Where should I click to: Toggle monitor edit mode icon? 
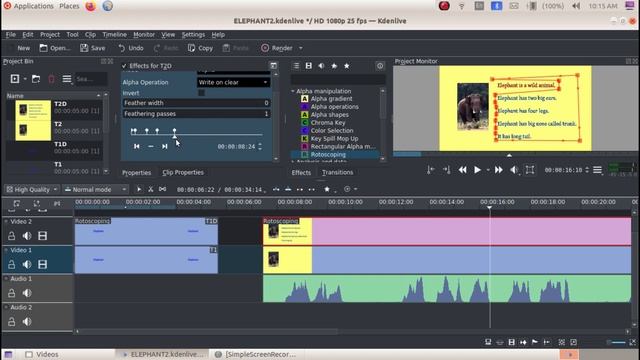tap(530, 170)
